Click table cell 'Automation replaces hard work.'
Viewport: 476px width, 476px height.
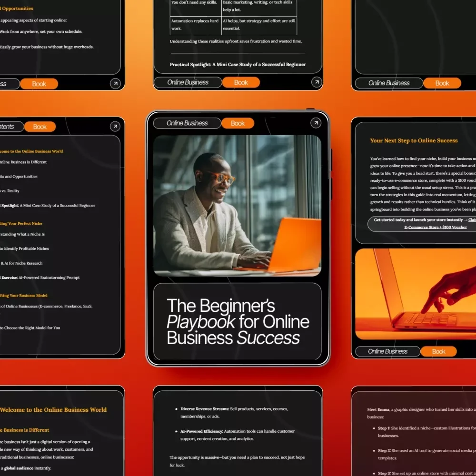(x=195, y=25)
